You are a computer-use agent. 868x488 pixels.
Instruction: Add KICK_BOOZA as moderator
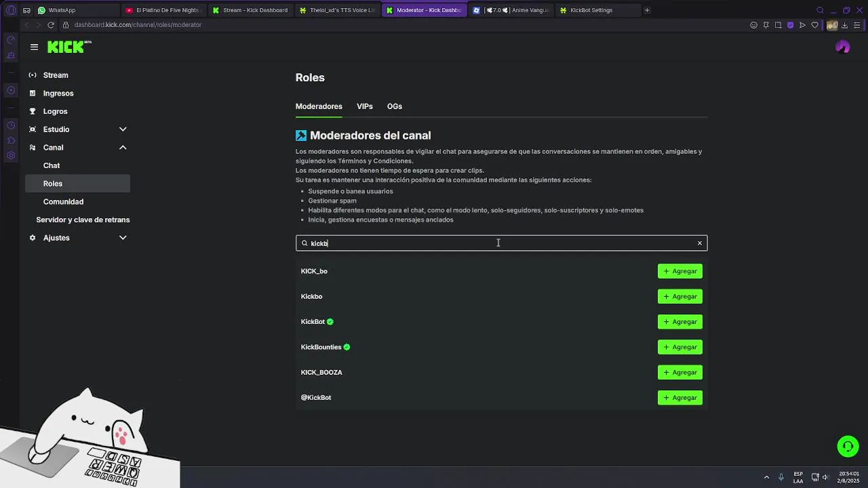(680, 372)
